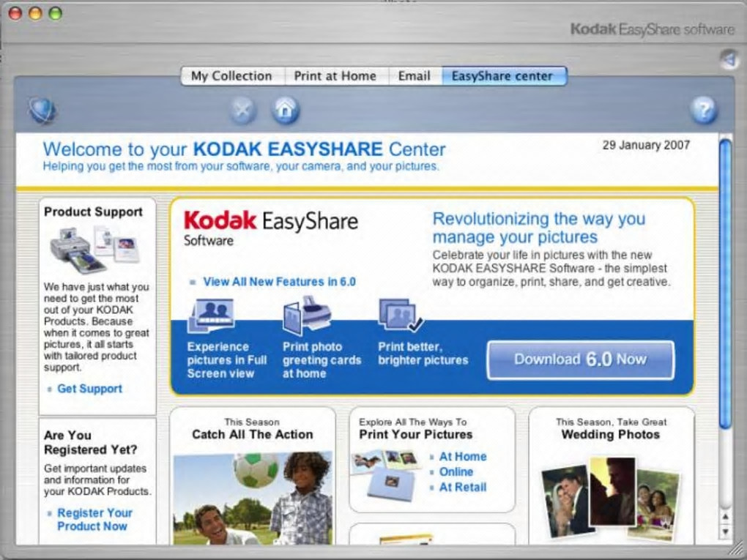Click the stop loading X button
Viewport: 747px width, 560px height.
pyautogui.click(x=242, y=111)
